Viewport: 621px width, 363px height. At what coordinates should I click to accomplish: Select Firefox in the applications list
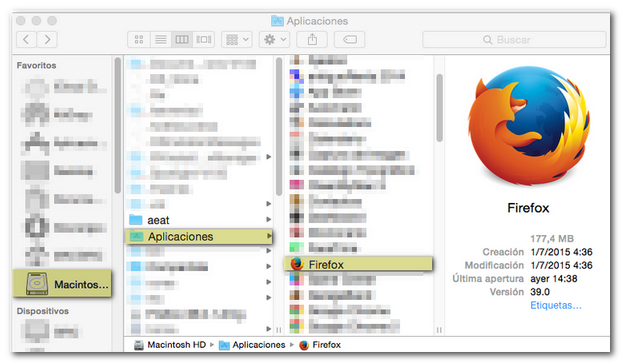358,264
